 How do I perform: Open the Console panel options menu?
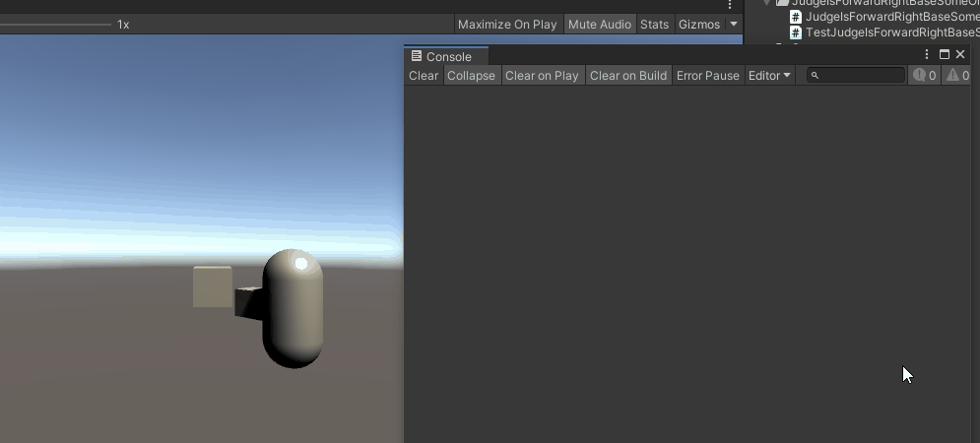[x=927, y=54]
